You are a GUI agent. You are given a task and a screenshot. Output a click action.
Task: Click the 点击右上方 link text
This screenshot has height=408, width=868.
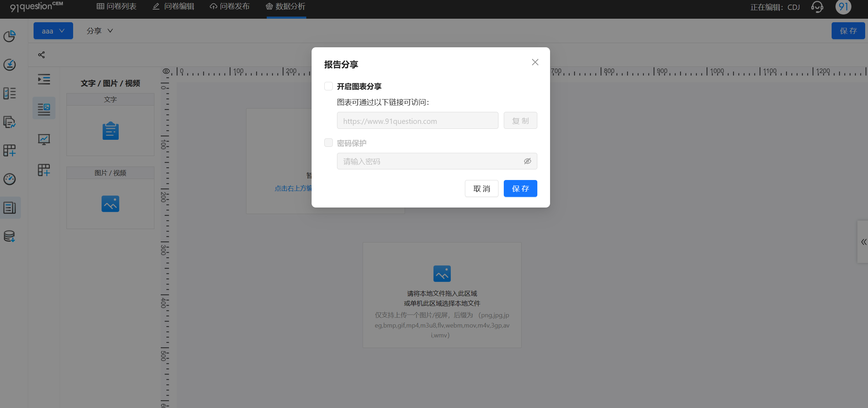coord(293,188)
